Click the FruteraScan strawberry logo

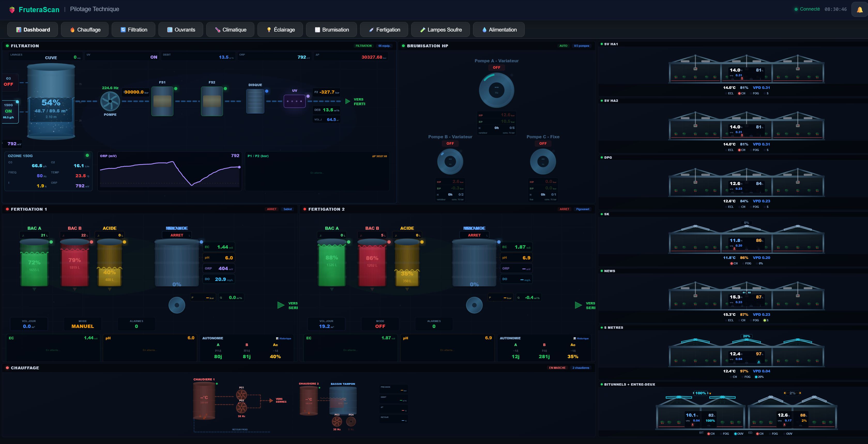12,10
